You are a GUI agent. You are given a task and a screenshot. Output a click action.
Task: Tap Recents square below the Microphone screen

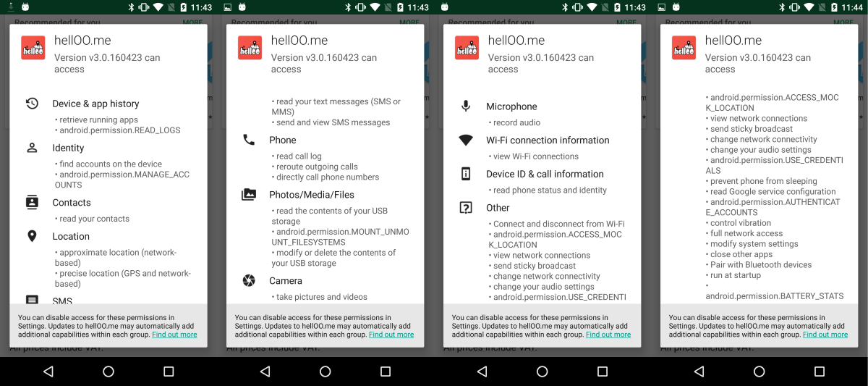click(x=603, y=372)
